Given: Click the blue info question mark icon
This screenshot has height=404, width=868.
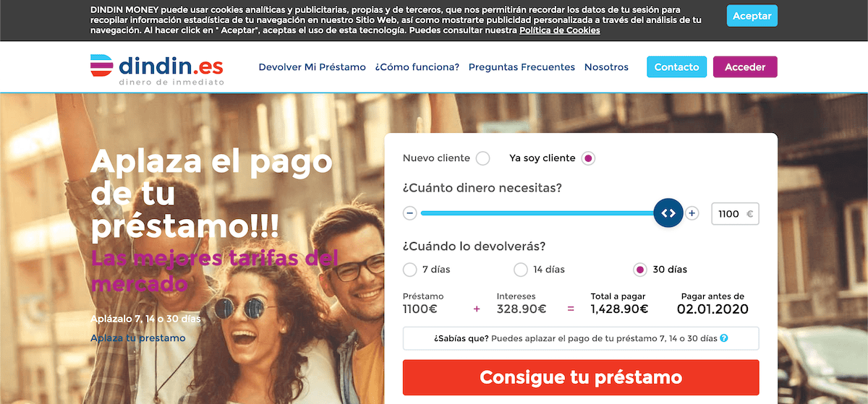Looking at the screenshot, I should coord(724,338).
